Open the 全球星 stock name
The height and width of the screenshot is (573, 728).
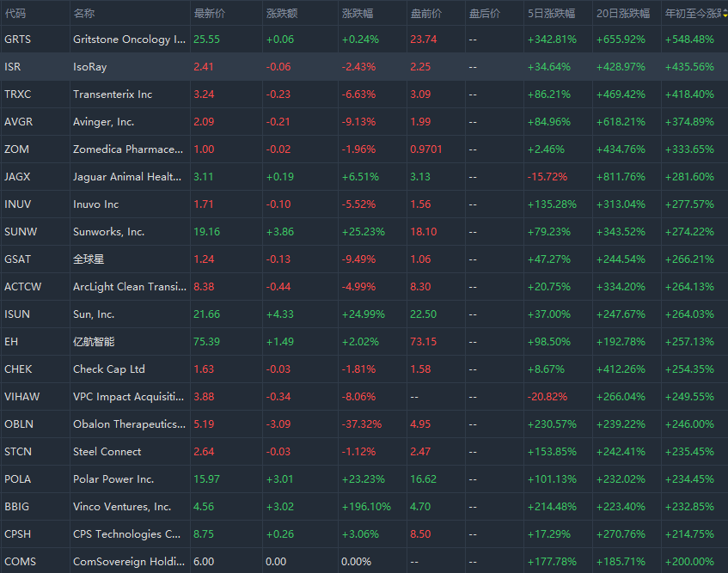(89, 259)
